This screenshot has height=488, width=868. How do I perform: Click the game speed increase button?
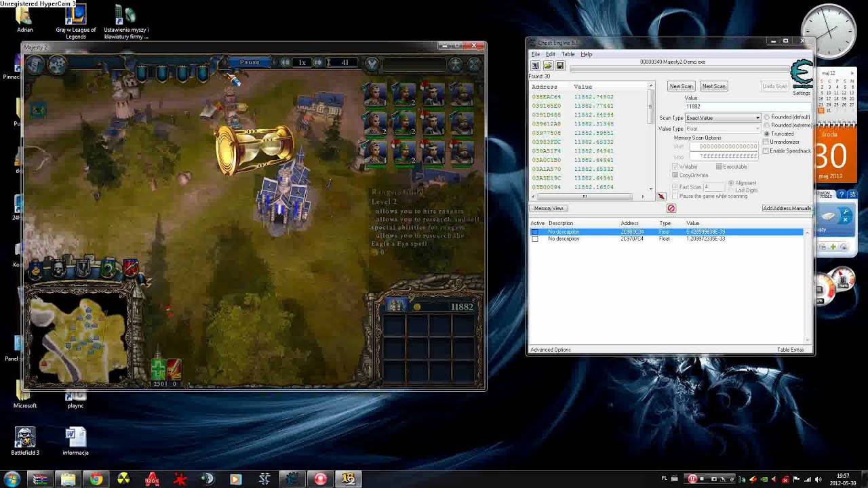[318, 62]
